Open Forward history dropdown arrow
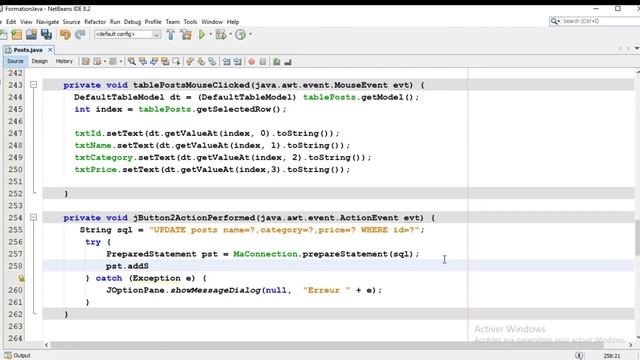Viewport: 640px width, 360px height. (121, 62)
